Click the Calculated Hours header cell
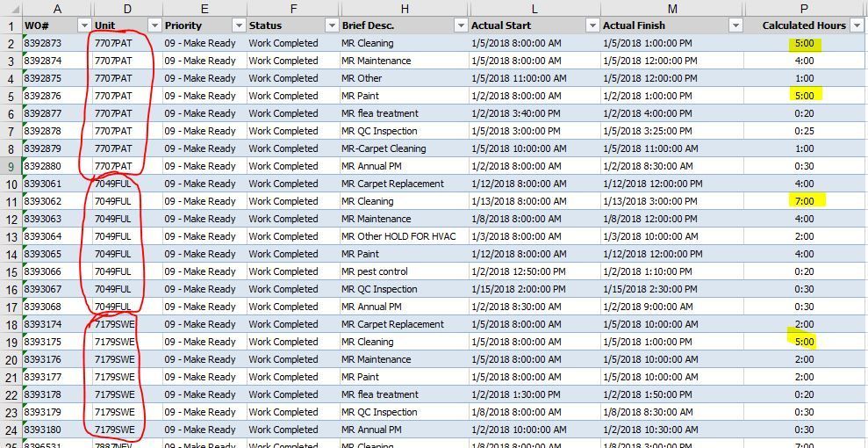This screenshot has width=868, height=448. (x=804, y=25)
